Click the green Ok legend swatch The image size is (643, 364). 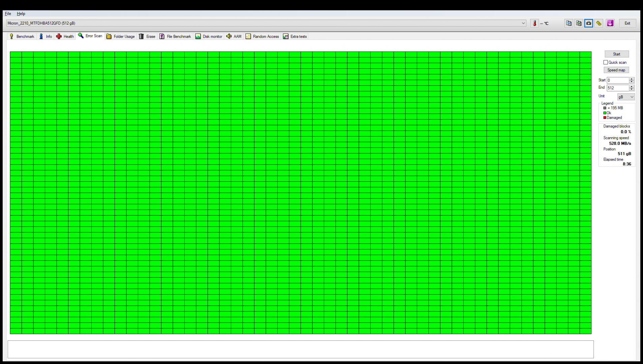pyautogui.click(x=605, y=113)
